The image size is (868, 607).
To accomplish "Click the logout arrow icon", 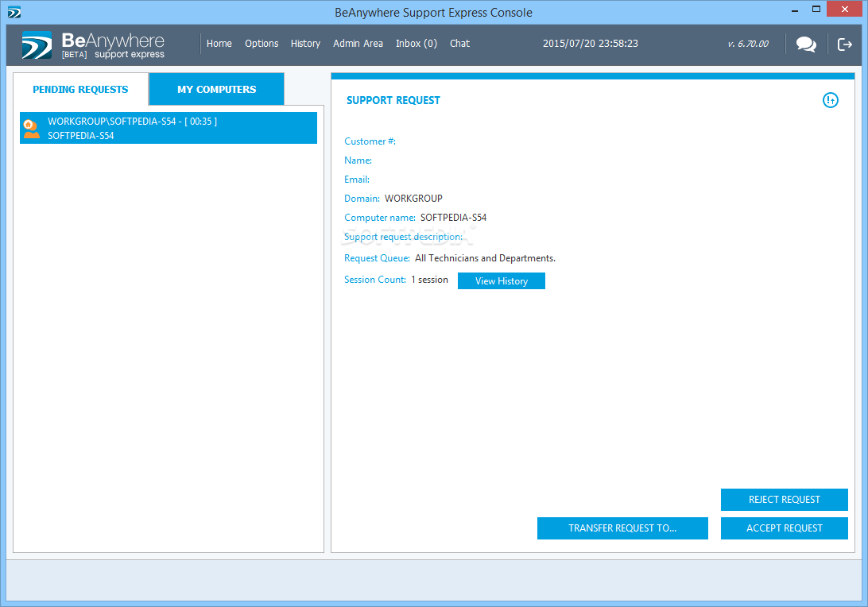I will pos(844,44).
